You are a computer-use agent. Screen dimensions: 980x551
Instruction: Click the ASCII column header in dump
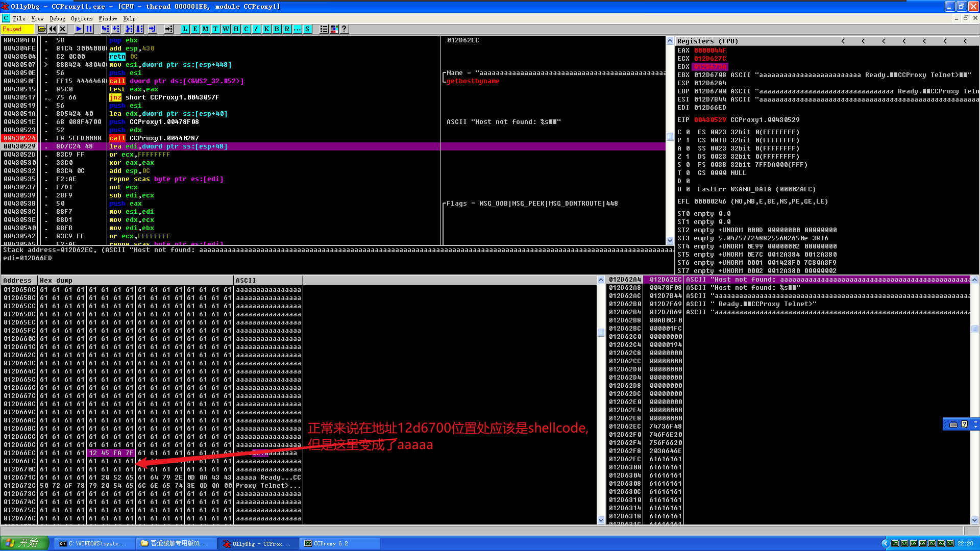coord(268,280)
